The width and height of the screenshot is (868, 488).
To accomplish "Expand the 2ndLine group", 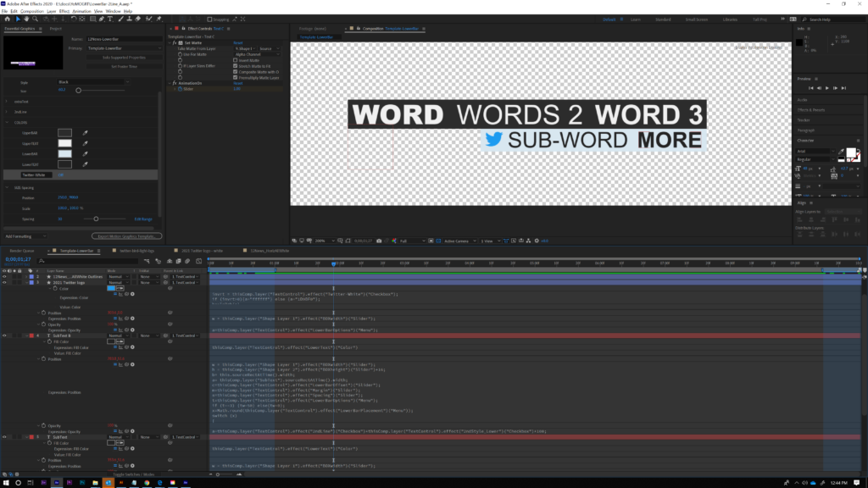I will click(x=7, y=112).
